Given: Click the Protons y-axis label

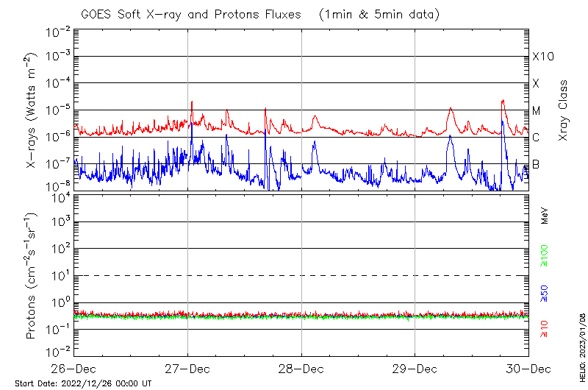Looking at the screenshot, I should pyautogui.click(x=32, y=276).
